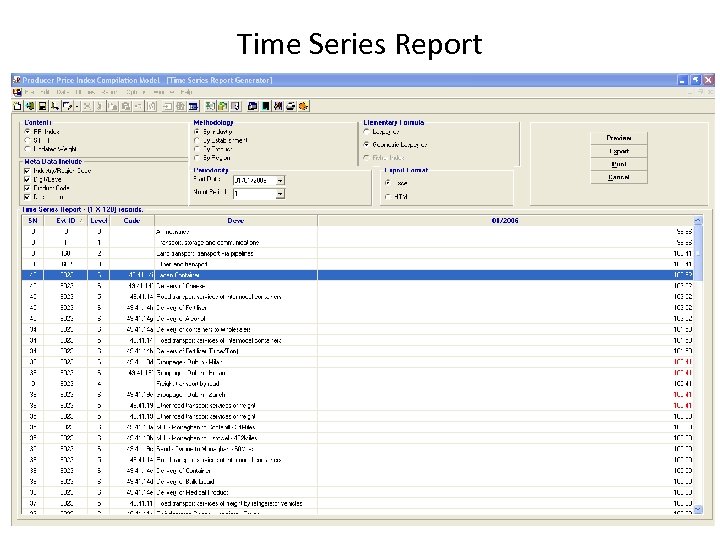720x540 pixels.
Task: Select HTML as the export format
Action: point(388,197)
